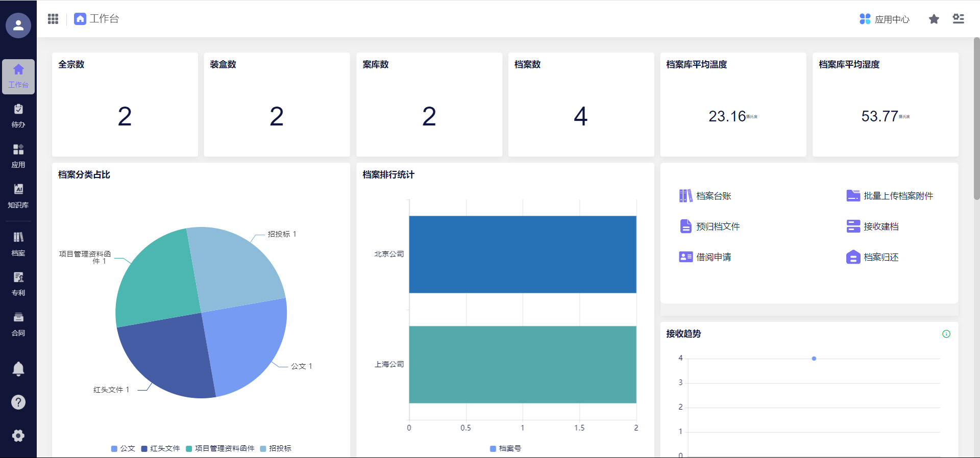Go to 档案 in sidebar

coord(18,244)
